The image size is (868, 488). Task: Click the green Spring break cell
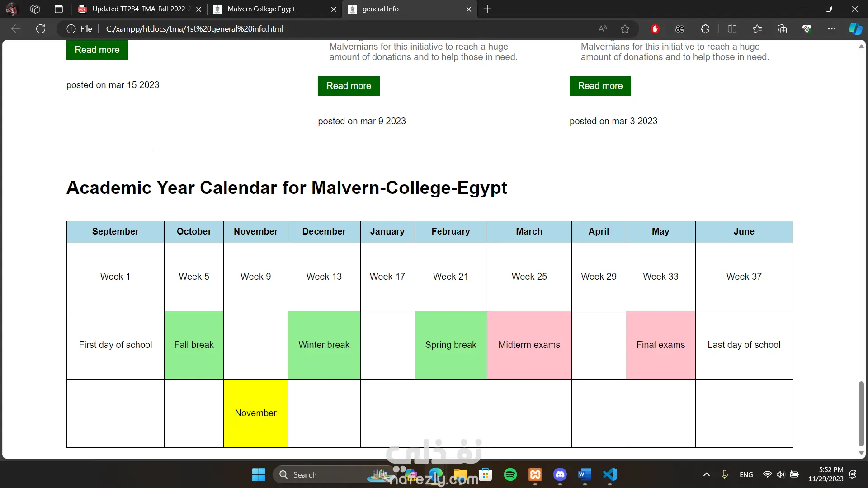pyautogui.click(x=451, y=345)
